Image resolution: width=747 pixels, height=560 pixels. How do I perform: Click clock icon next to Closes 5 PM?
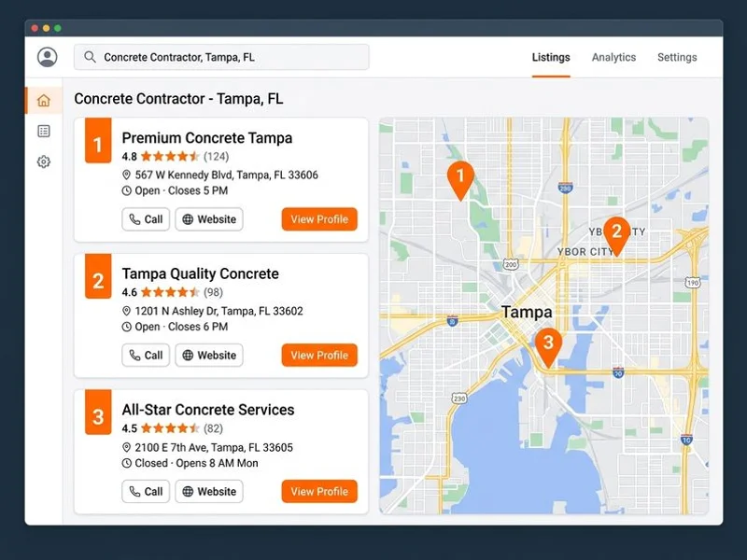pos(126,190)
